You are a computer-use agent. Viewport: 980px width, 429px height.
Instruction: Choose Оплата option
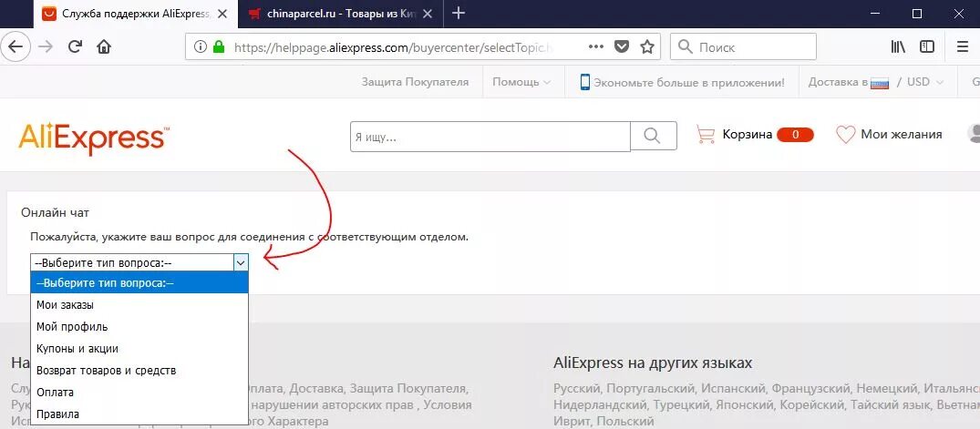[x=139, y=393]
